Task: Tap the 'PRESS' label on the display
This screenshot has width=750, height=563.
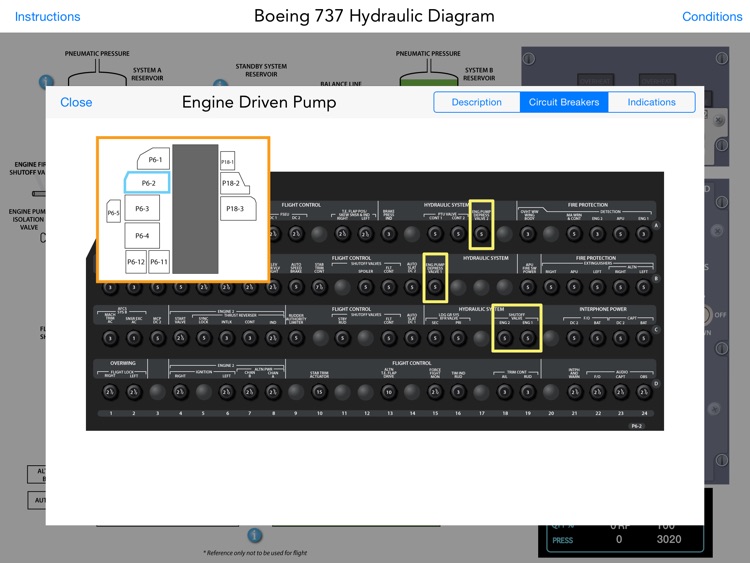Action: tap(562, 540)
